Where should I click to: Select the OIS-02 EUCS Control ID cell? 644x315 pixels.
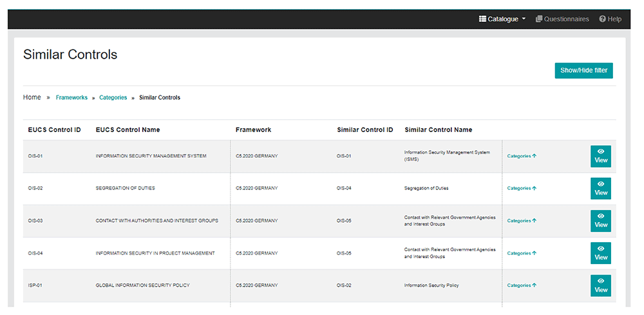(x=35, y=188)
